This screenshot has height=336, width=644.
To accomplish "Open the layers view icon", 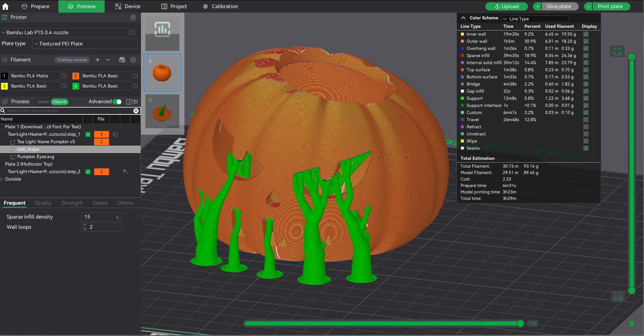I will (x=631, y=323).
